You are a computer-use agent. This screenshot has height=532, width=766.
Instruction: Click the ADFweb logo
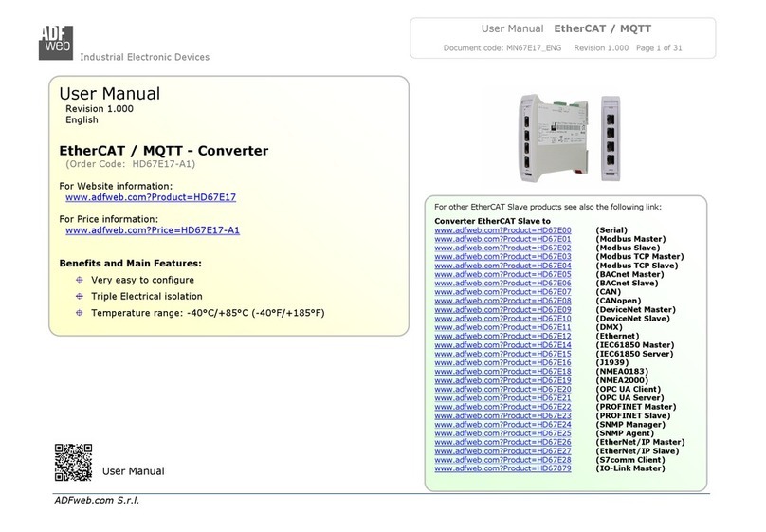click(x=56, y=43)
